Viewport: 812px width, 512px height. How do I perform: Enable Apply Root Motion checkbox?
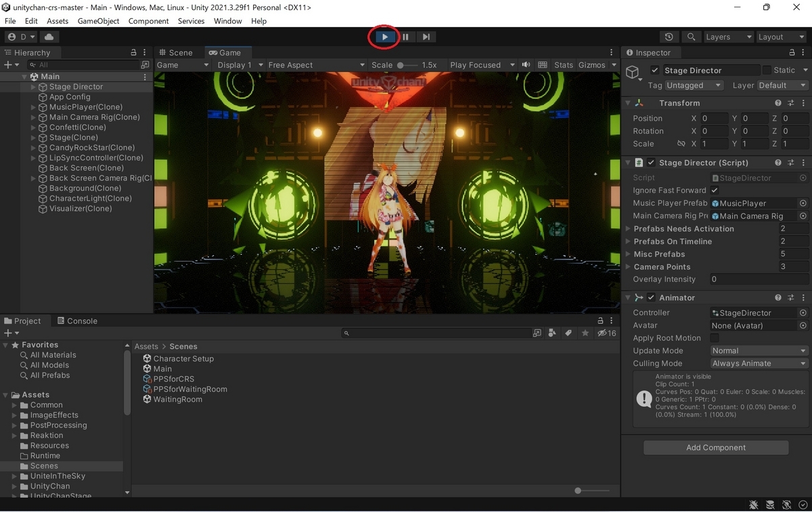[x=715, y=338]
